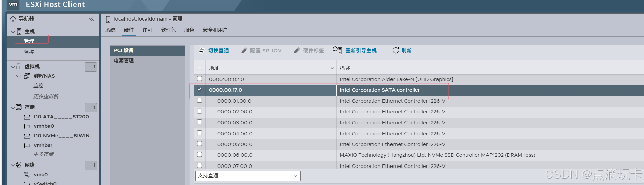Click the Reboot host icon
The width and height of the screenshot is (644, 185).
pyautogui.click(x=337, y=50)
